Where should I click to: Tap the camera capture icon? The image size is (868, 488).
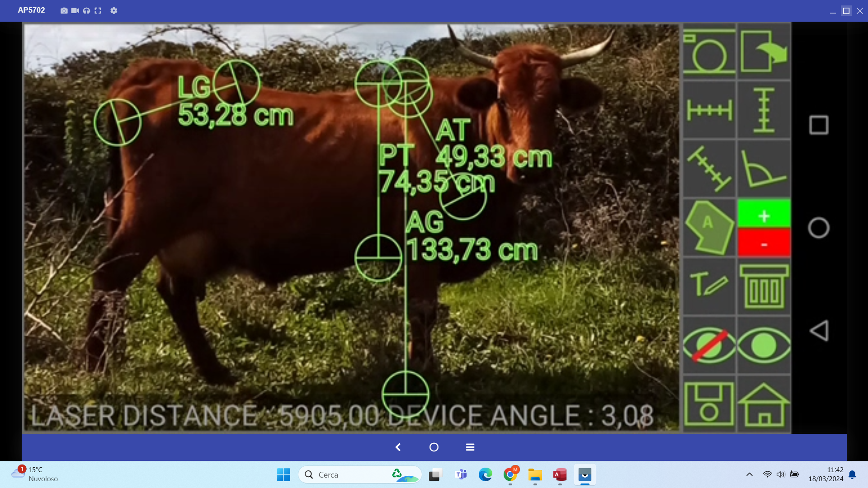(x=709, y=52)
